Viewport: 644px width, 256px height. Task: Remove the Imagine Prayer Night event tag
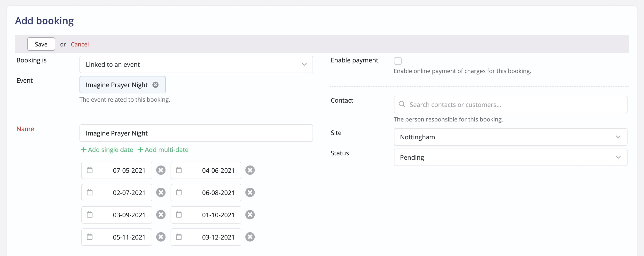point(156,85)
